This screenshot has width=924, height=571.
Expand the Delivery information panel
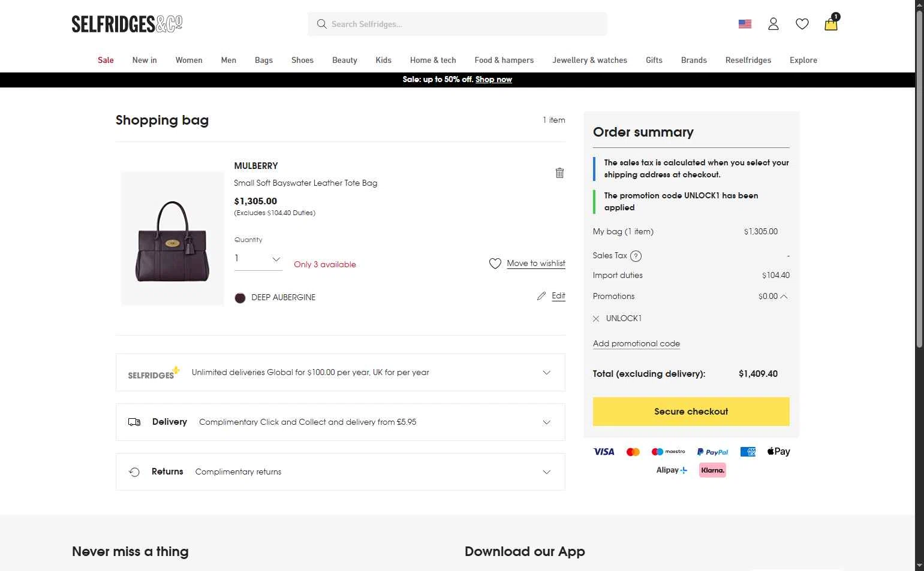(x=341, y=422)
